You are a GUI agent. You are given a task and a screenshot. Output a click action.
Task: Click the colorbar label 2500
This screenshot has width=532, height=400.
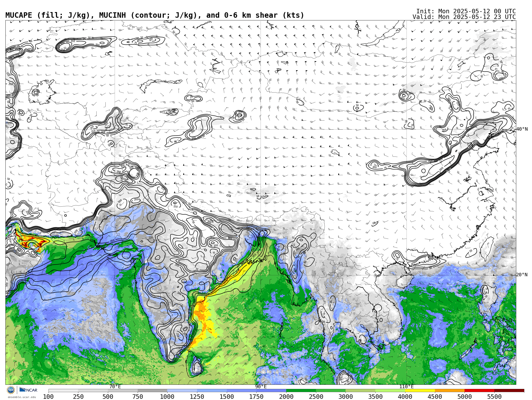[x=316, y=397]
